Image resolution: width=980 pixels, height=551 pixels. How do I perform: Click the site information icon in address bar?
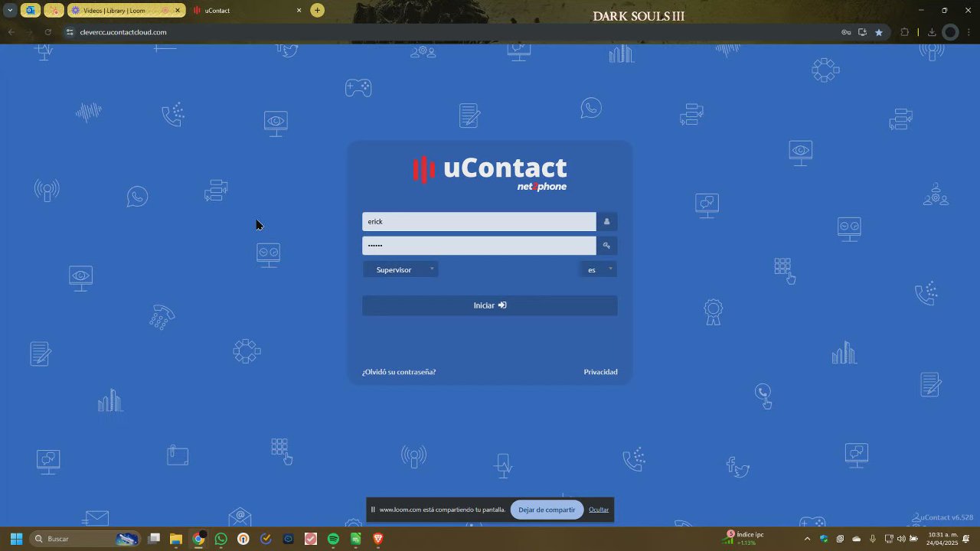pyautogui.click(x=70, y=32)
